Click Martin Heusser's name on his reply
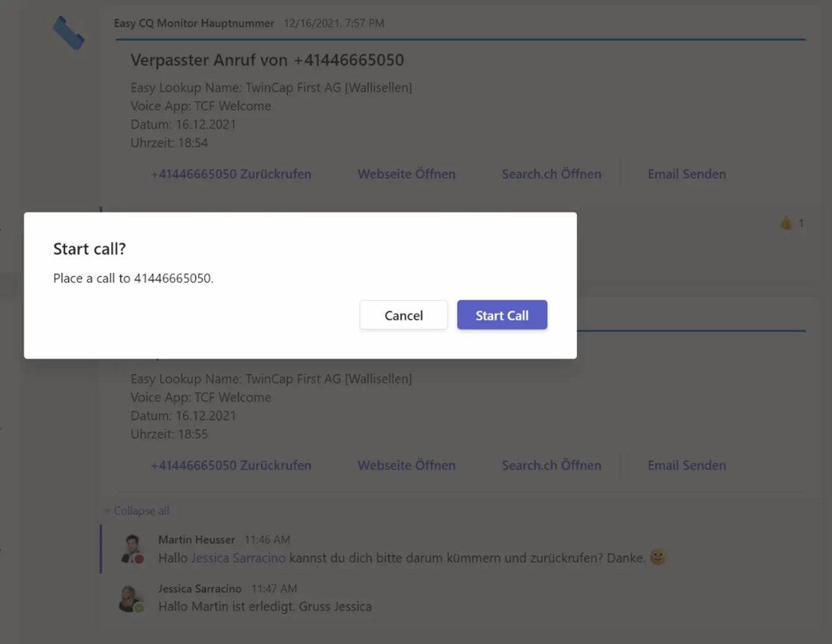This screenshot has width=832, height=644. tap(197, 540)
